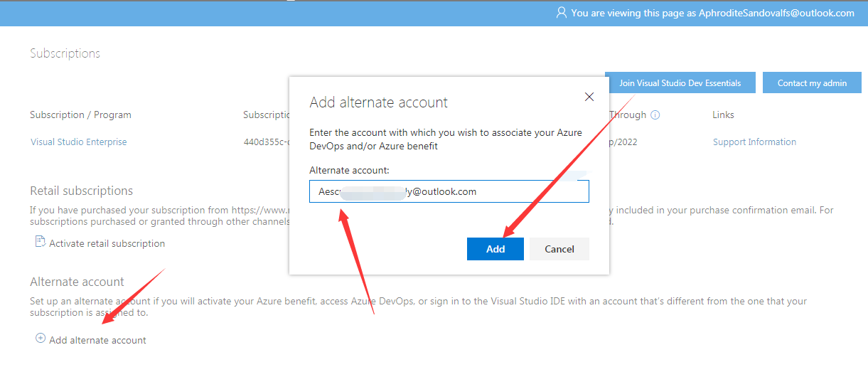Click the 'Alternate account:' field label
Screen dimensions: 868x372
(x=349, y=170)
